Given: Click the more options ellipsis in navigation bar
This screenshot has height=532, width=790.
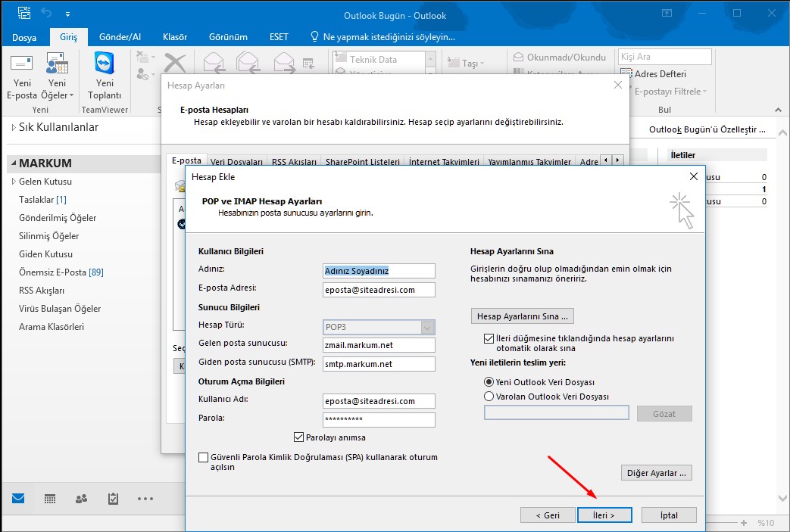Looking at the screenshot, I should [145, 499].
